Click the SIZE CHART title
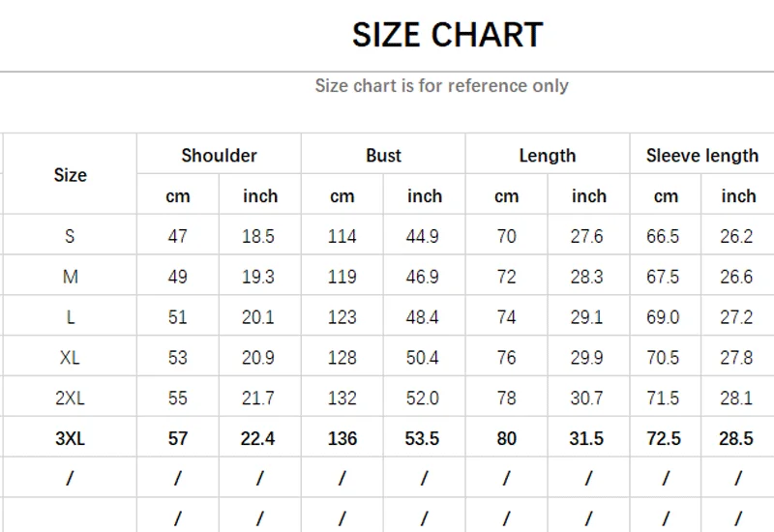Viewport: 774px width, 532px height. [447, 36]
